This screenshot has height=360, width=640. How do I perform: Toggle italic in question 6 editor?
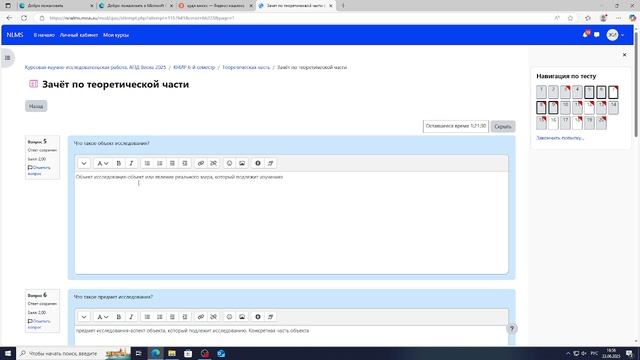[131, 317]
